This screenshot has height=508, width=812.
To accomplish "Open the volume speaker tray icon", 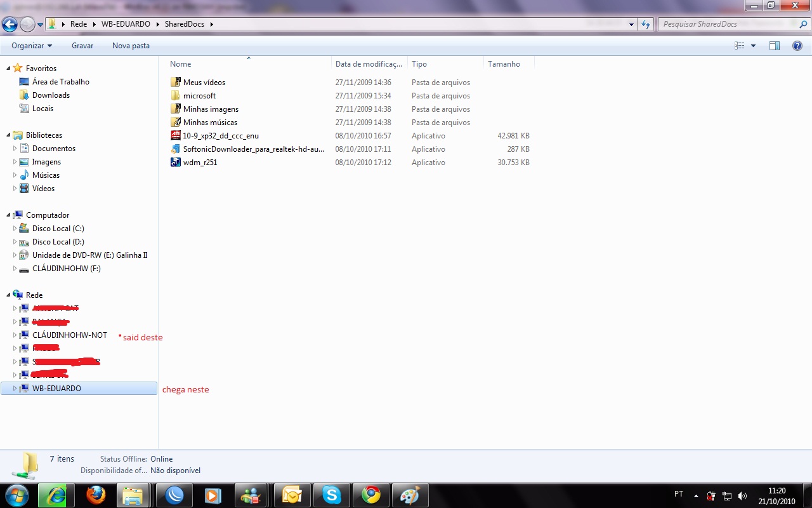I will pos(742,496).
